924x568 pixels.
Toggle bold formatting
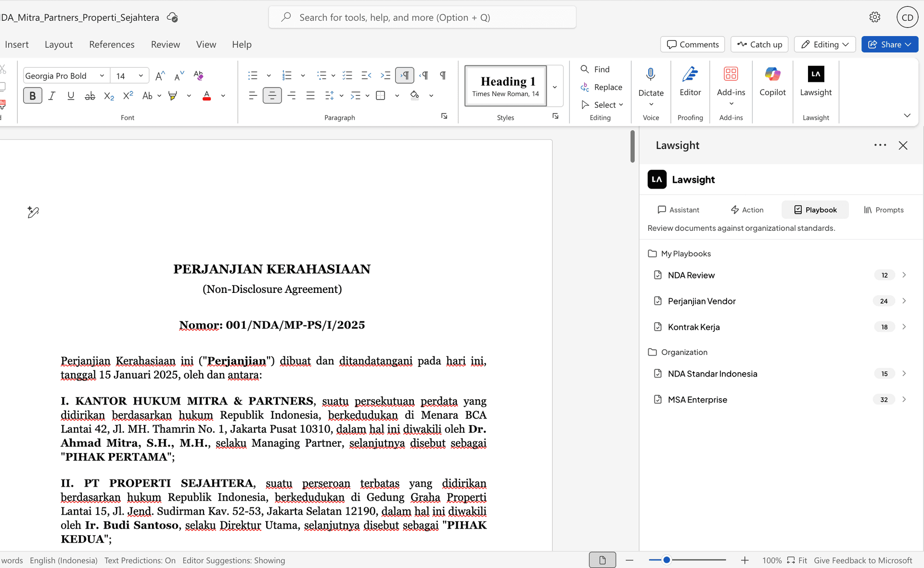(x=32, y=96)
